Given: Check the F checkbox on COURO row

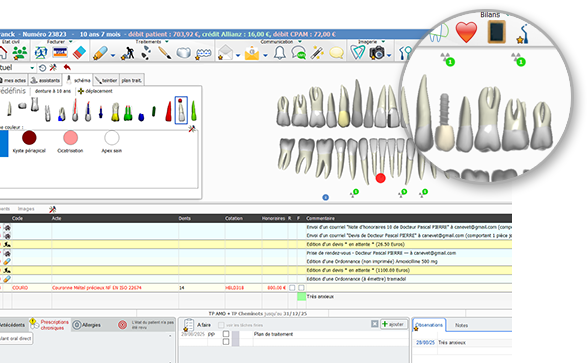Looking at the screenshot, I should coord(301,288).
